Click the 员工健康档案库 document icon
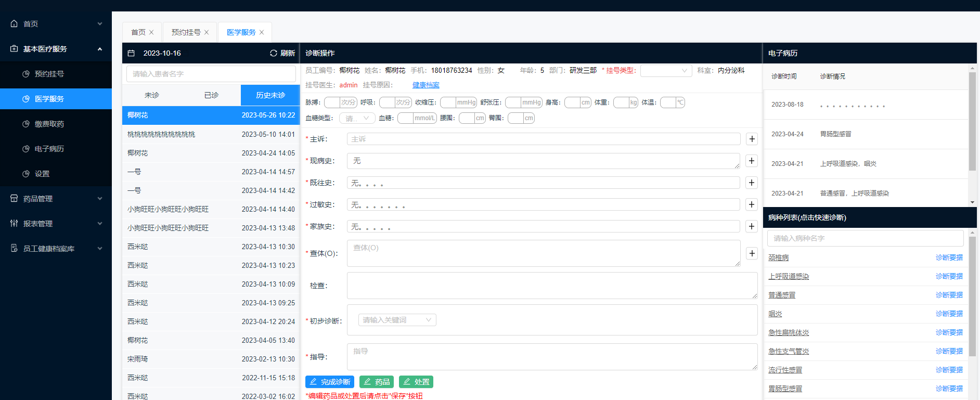 [x=14, y=248]
